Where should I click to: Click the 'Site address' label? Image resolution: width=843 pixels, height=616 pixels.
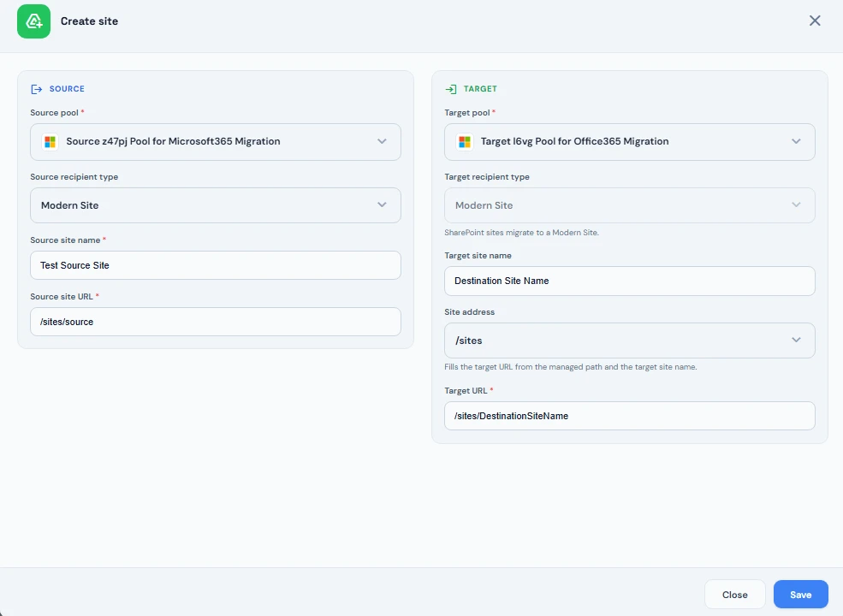pyautogui.click(x=469, y=311)
